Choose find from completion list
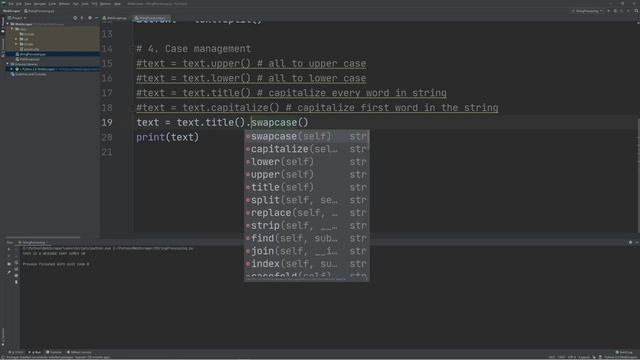The height and width of the screenshot is (360, 640). 307,238
